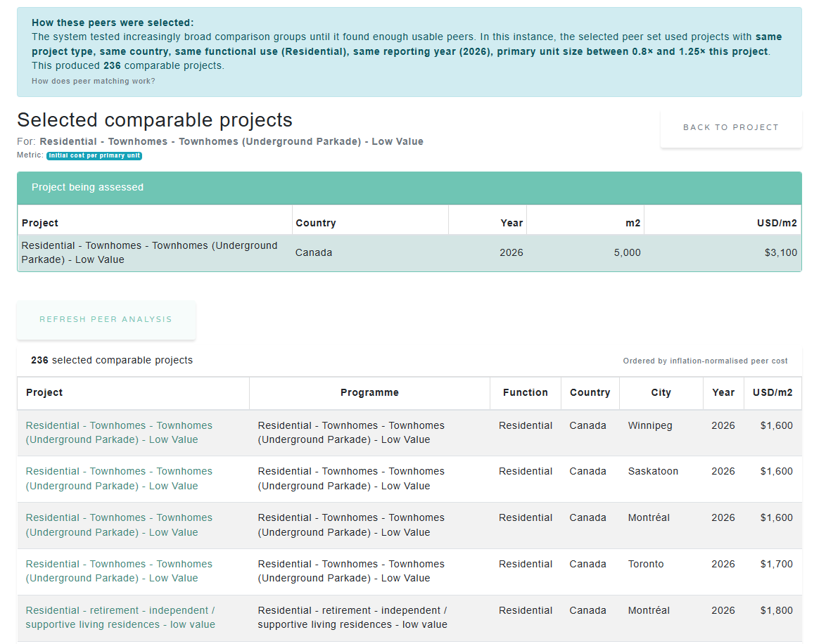Viewport: 814px width, 644px height.
Task: Open the 'How does peer matching work?' link
Action: click(x=94, y=81)
